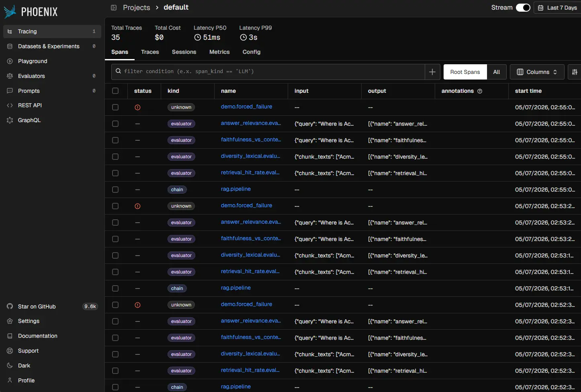
Task: Open Documentation from sidebar
Action: pos(52,336)
